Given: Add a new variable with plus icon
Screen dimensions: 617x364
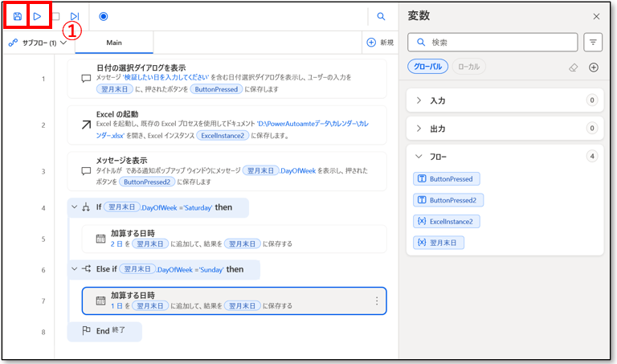Looking at the screenshot, I should [594, 67].
